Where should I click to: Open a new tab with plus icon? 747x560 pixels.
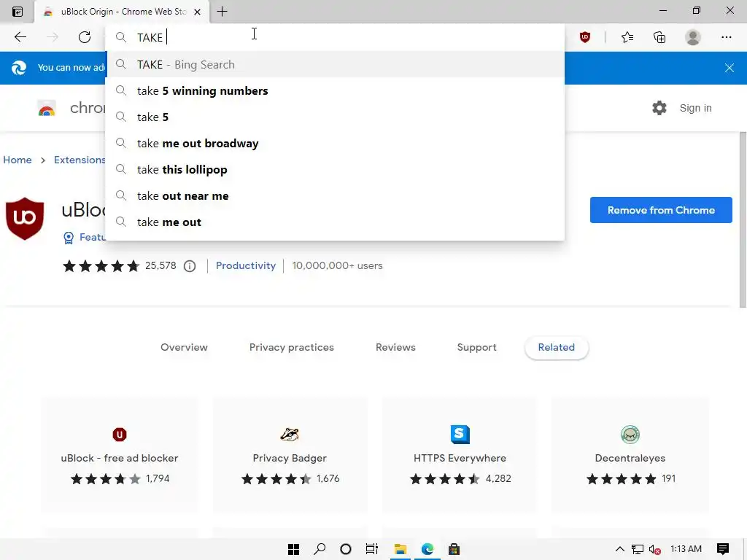(x=222, y=12)
